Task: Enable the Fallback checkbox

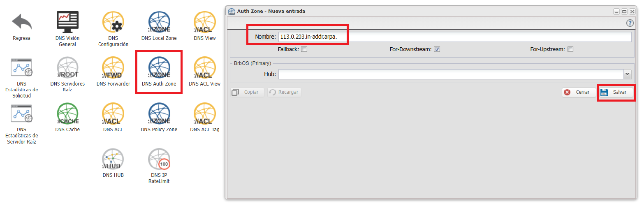Action: [304, 49]
